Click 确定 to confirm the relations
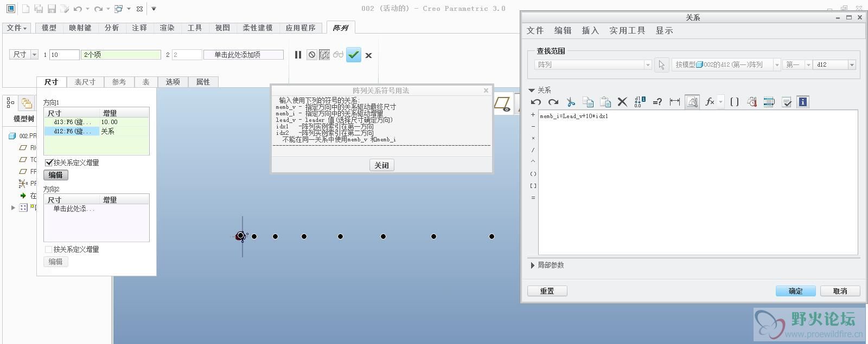This screenshot has width=868, height=344. [x=796, y=291]
